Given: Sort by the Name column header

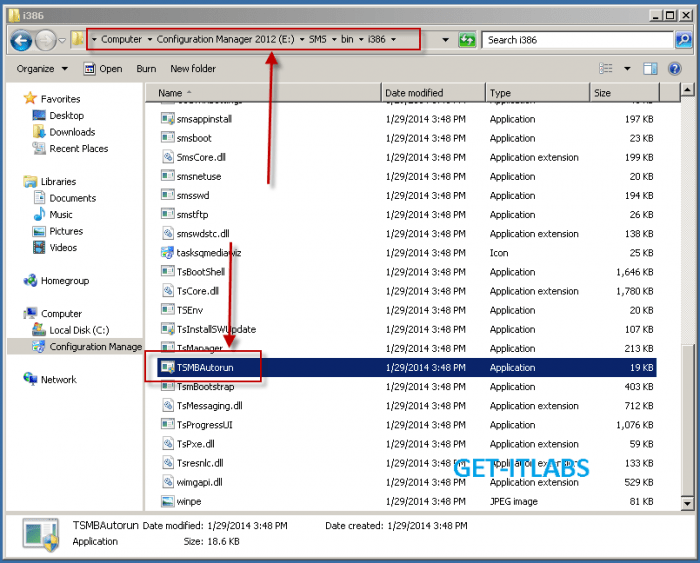Looking at the screenshot, I should [x=263, y=93].
